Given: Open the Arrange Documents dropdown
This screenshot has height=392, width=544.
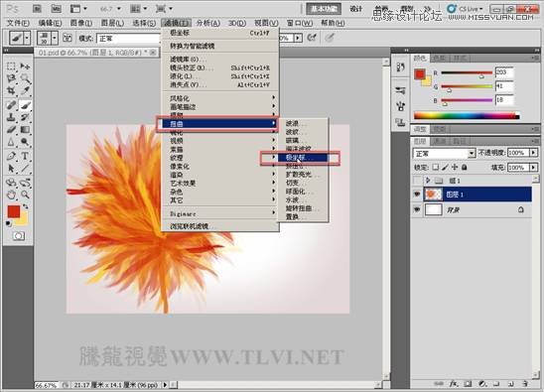Looking at the screenshot, I should 138,9.
